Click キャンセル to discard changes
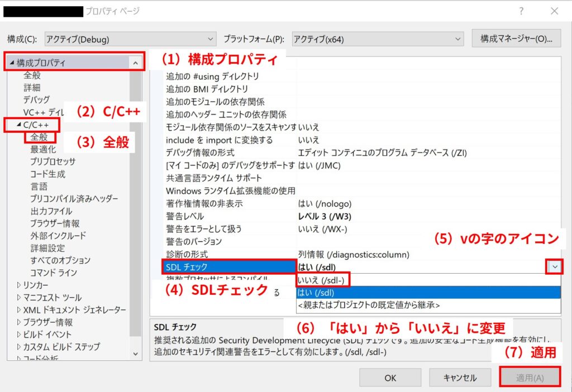This screenshot has height=392, width=572. pyautogui.click(x=459, y=377)
